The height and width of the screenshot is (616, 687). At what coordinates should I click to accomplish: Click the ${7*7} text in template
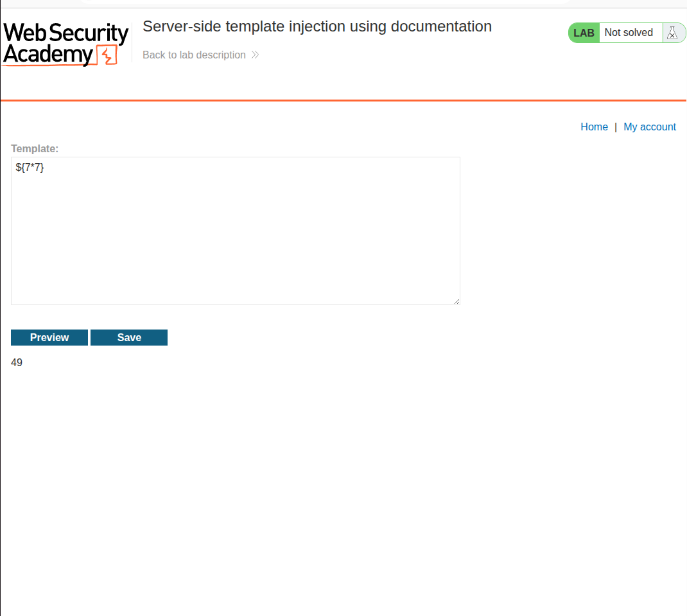pos(30,168)
